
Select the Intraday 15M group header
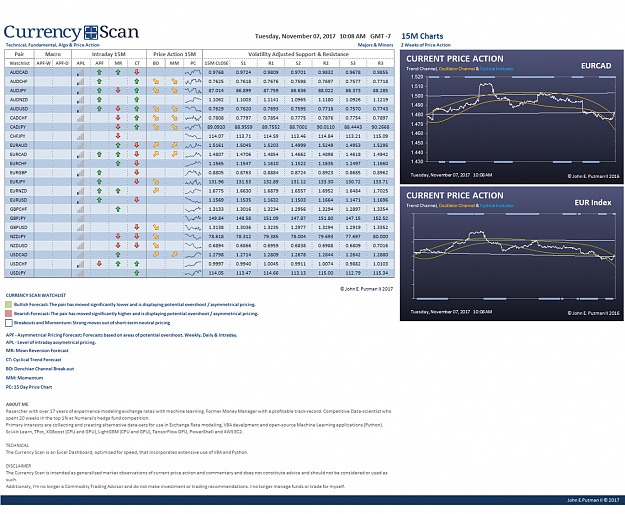tap(108, 54)
